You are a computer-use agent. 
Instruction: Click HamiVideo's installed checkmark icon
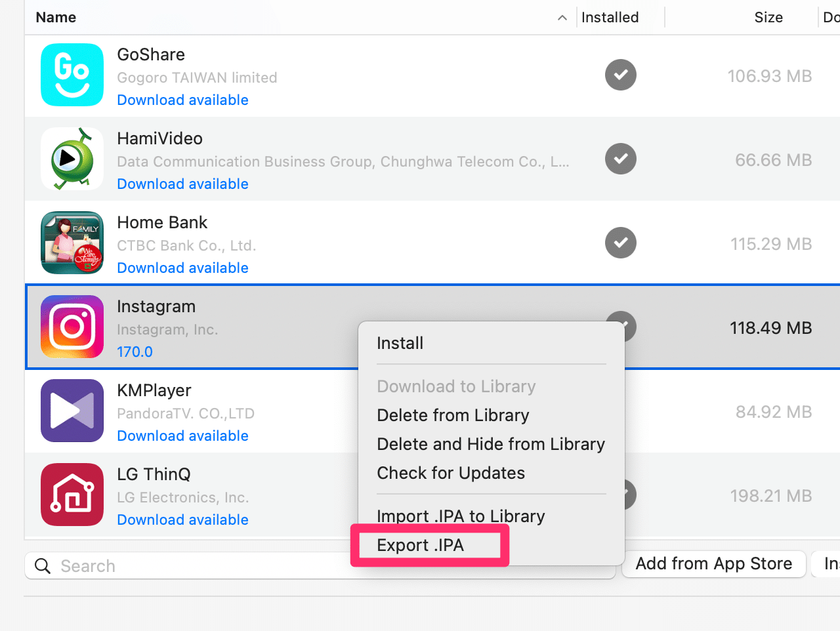[x=621, y=159]
